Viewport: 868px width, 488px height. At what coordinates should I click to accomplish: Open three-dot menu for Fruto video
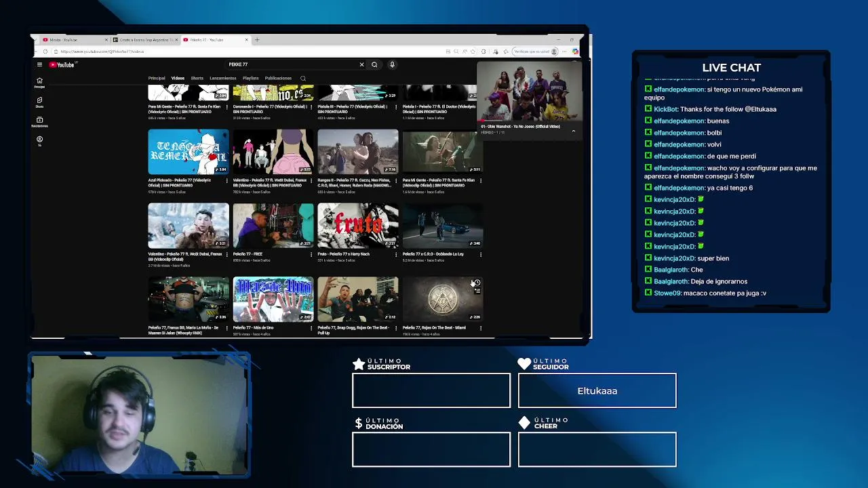click(x=396, y=254)
